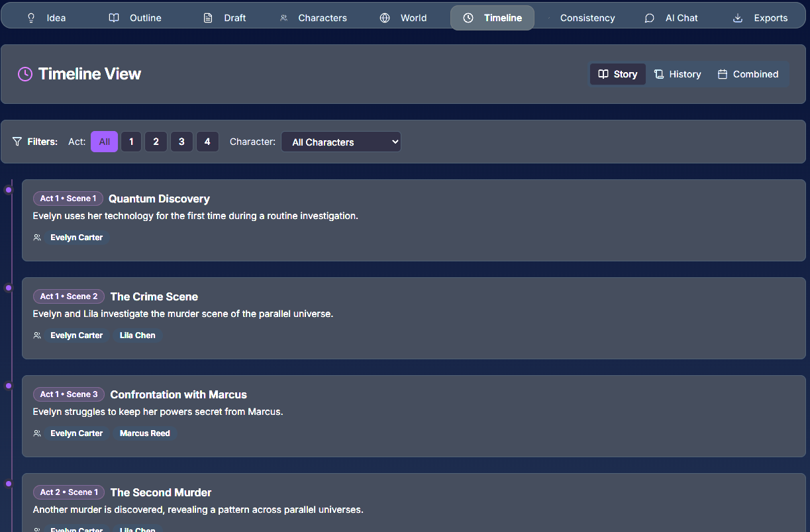
Task: Click the Evelyn Carter character tag
Action: (x=76, y=237)
